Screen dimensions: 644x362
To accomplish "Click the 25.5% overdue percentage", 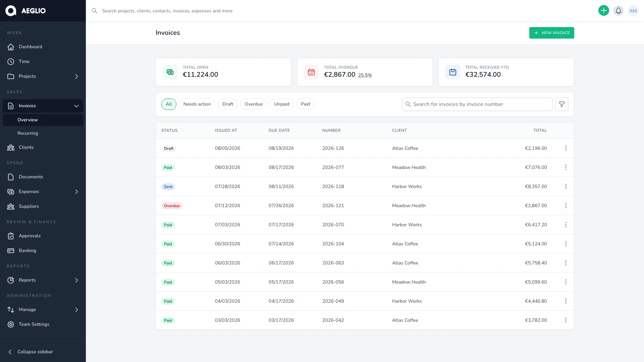I will pyautogui.click(x=365, y=75).
